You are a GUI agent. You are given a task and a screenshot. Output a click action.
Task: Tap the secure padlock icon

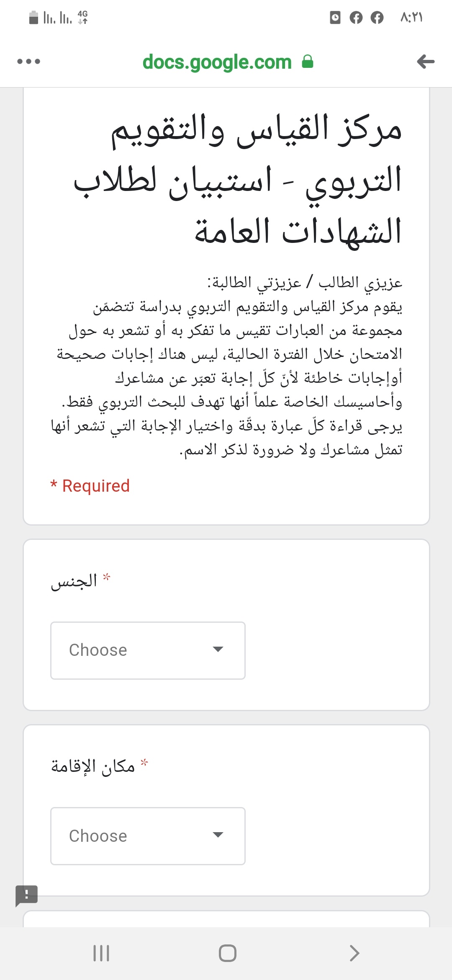click(x=308, y=61)
